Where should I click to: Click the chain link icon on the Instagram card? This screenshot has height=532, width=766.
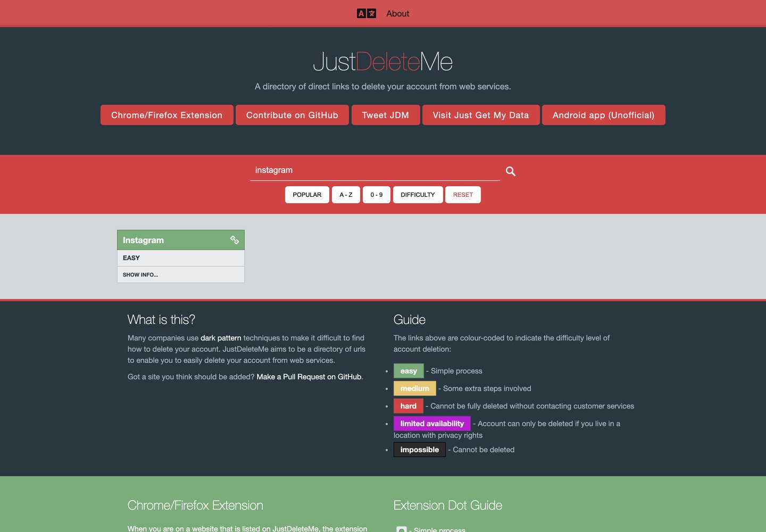click(x=235, y=240)
